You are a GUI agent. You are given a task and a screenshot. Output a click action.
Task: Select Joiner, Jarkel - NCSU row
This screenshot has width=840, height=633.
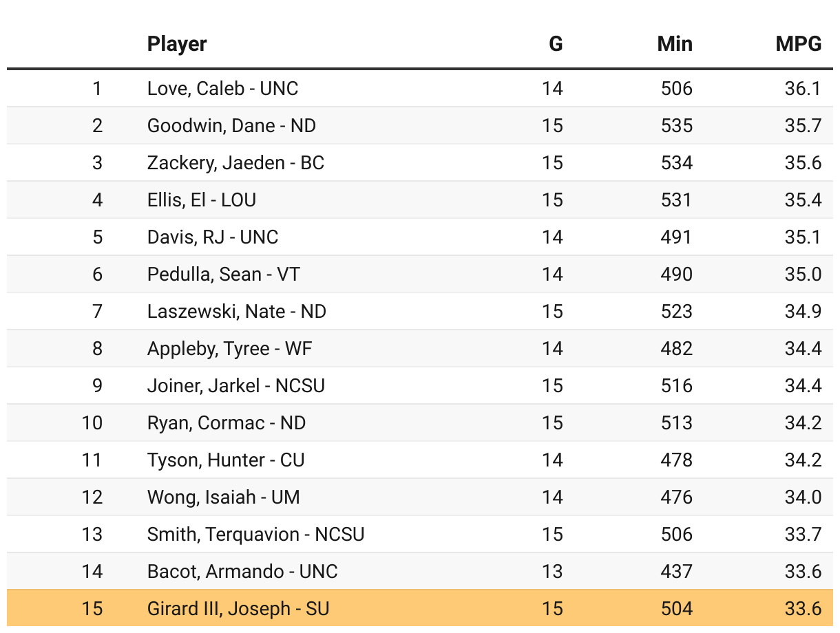pos(235,386)
